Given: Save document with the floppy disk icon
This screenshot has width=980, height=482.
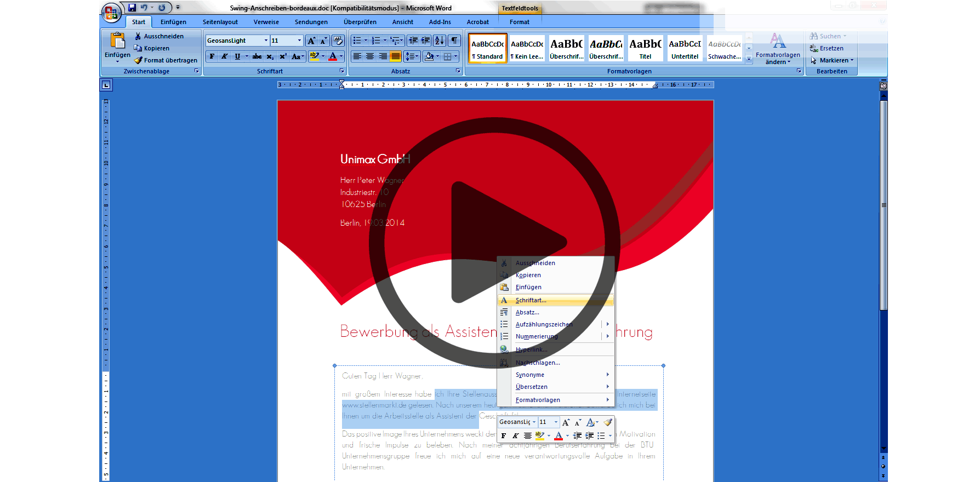Looking at the screenshot, I should point(132,8).
